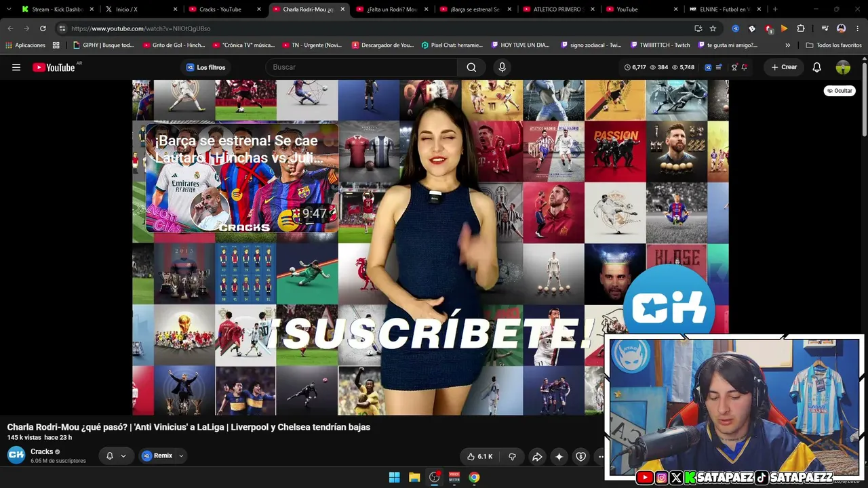Start voice search with the microphone icon
The image size is (868, 488).
pos(502,67)
